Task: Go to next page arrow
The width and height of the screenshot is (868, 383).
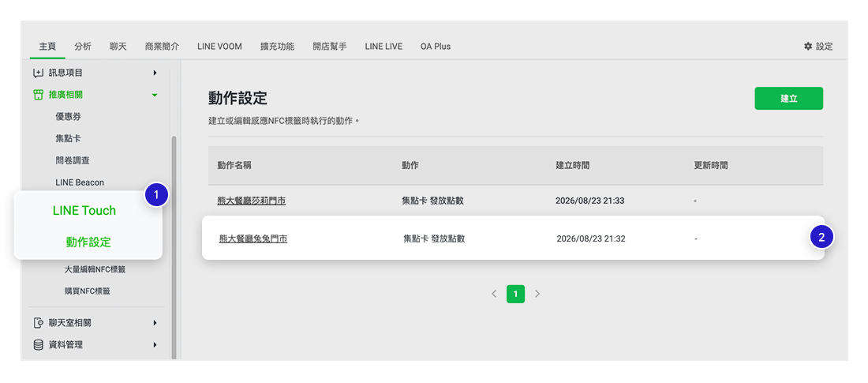Action: tap(537, 294)
